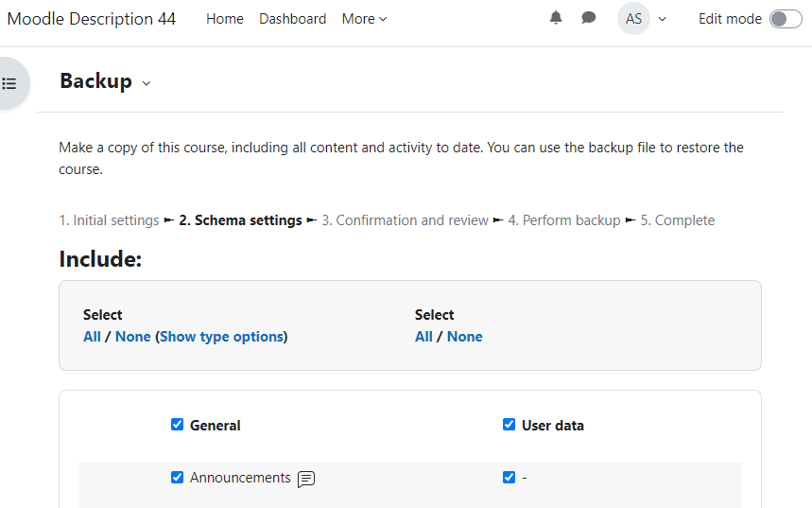The image size is (812, 508).
Task: Expand the user menu chevron
Action: pos(662,19)
